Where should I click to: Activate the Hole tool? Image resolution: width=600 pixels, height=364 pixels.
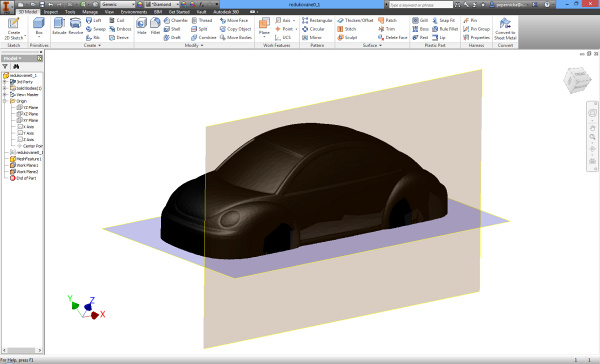(142, 26)
